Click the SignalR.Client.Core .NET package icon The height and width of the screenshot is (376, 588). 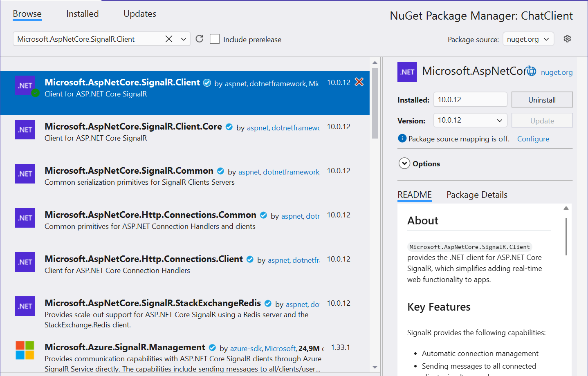coord(25,130)
